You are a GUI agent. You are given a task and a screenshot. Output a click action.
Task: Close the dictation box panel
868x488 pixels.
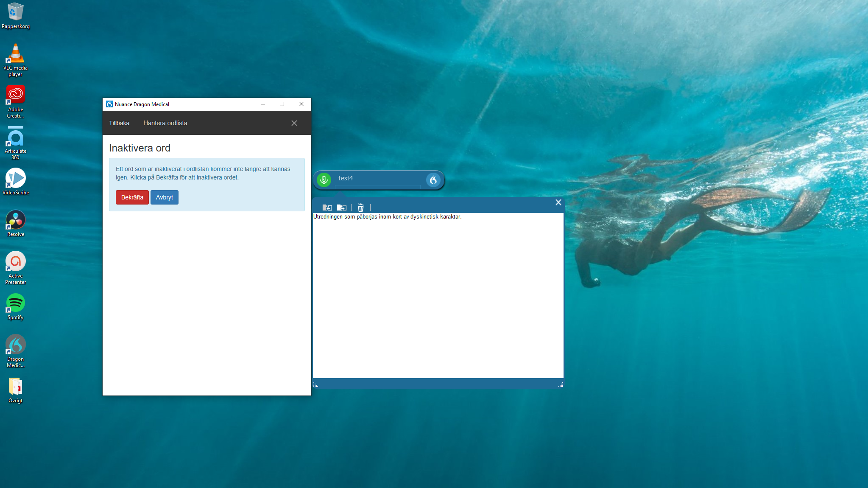click(x=558, y=202)
